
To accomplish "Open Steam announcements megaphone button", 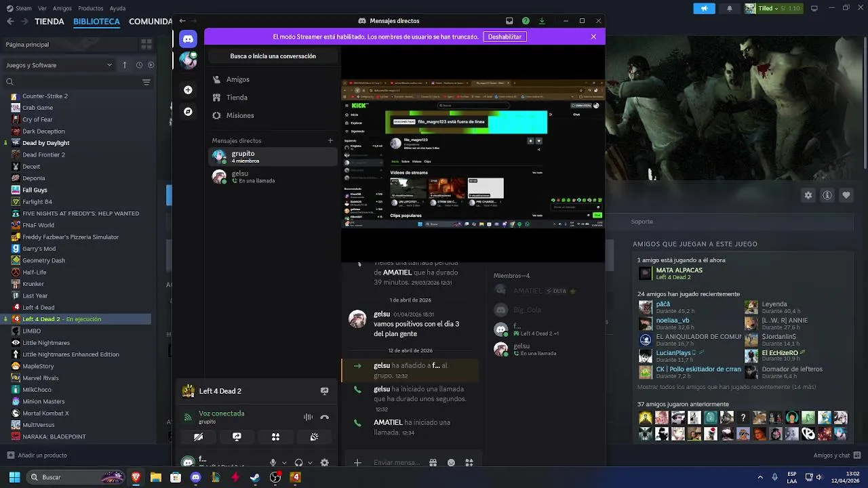I will click(x=704, y=8).
